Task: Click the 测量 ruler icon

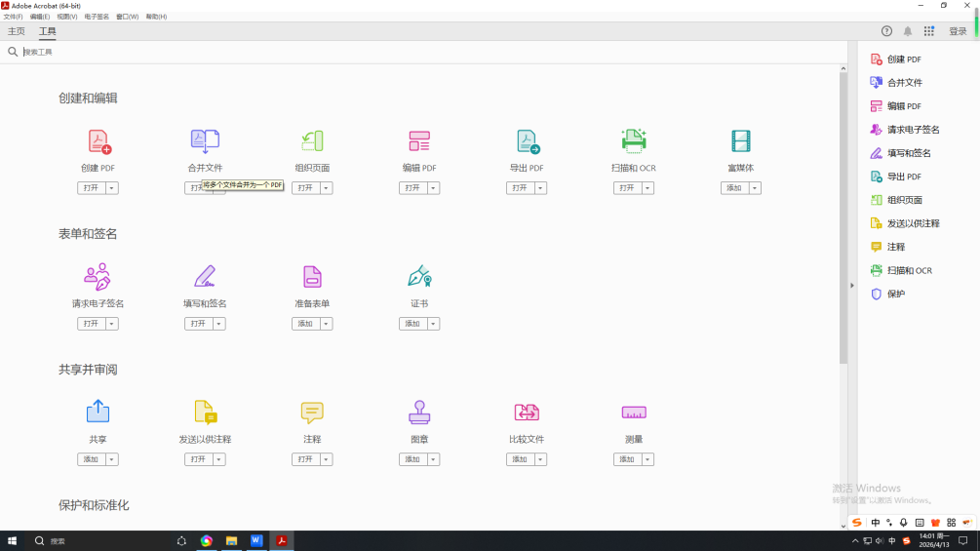Action: click(634, 413)
